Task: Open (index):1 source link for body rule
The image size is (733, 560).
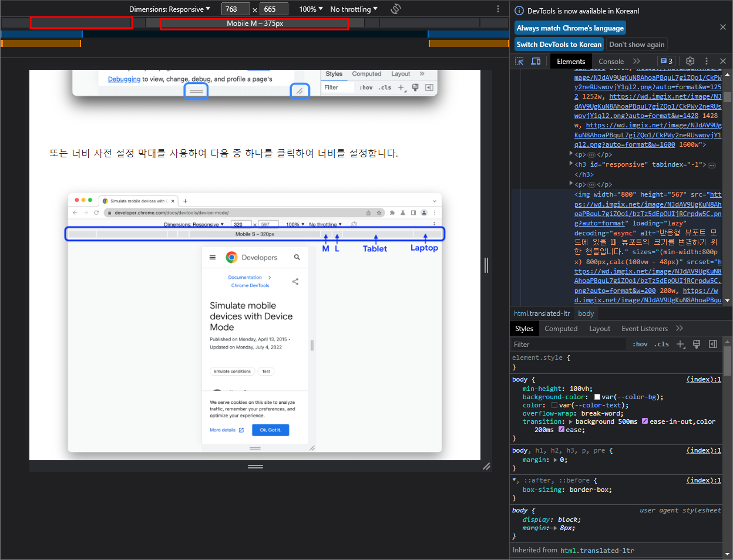Action: (x=704, y=379)
